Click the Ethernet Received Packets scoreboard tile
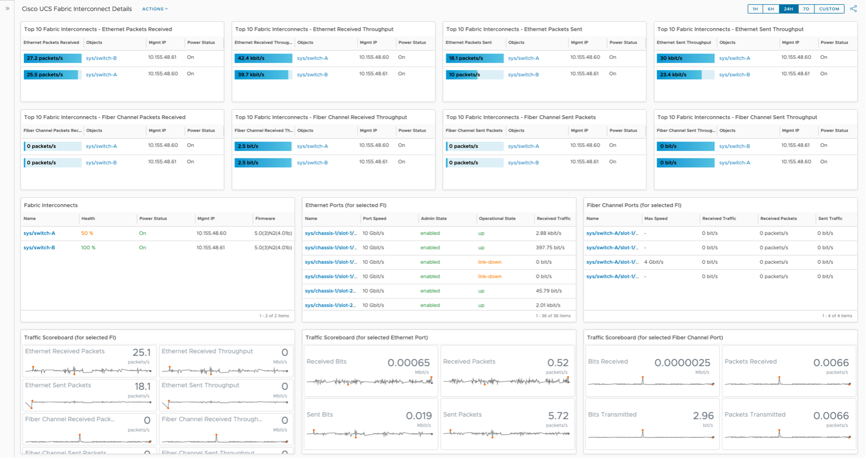Image resolution: width=868 pixels, height=459 pixels. click(89, 362)
